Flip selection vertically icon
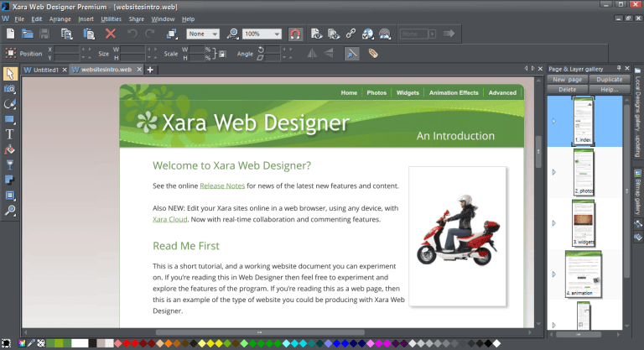The height and width of the screenshot is (350, 644). [x=329, y=54]
